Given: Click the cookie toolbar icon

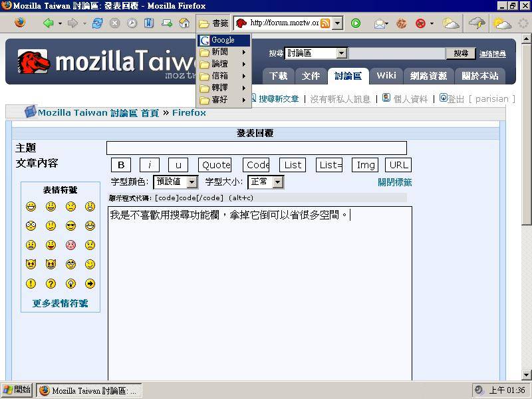Looking at the screenshot, I should click(402, 23).
